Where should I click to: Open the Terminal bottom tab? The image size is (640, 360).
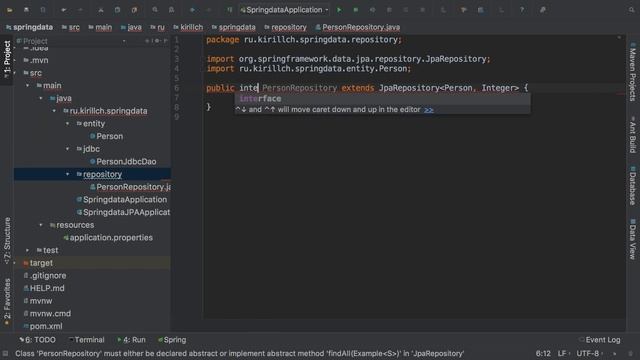[x=87, y=340]
